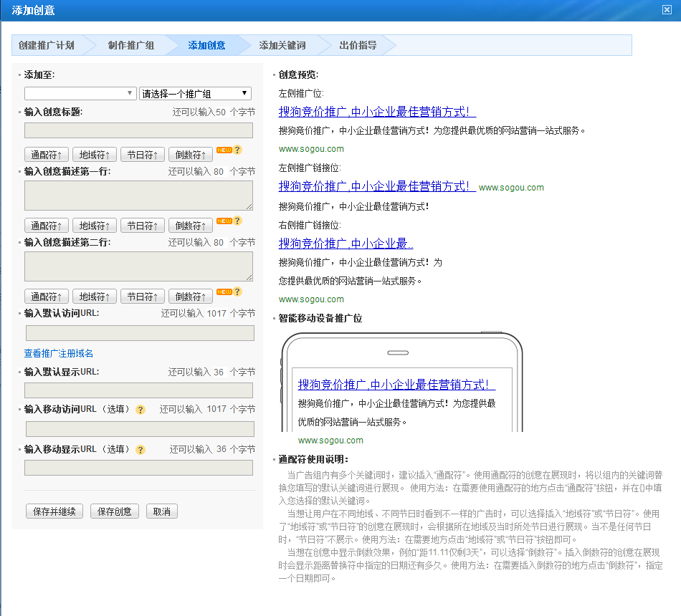Viewport: 681px width, 616px height.
Task: Focus the 输入移动访问URL input field
Action: pyautogui.click(x=140, y=429)
